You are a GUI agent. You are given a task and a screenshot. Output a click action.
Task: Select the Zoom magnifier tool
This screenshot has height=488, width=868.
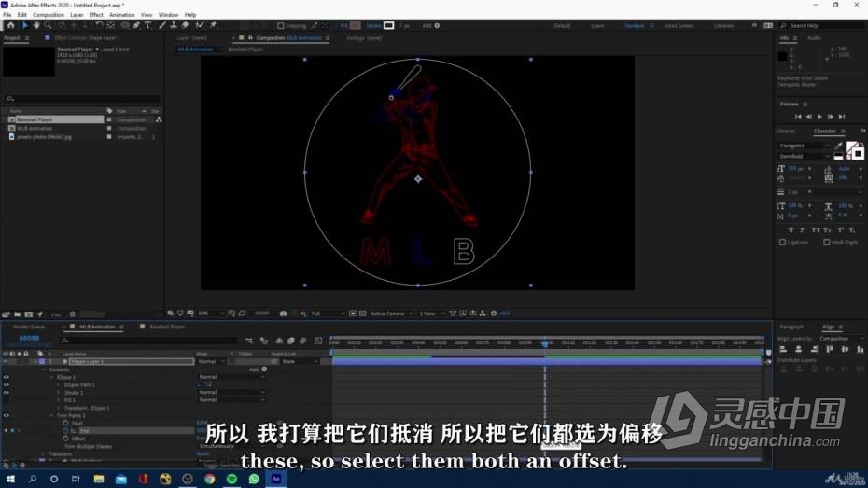click(49, 25)
